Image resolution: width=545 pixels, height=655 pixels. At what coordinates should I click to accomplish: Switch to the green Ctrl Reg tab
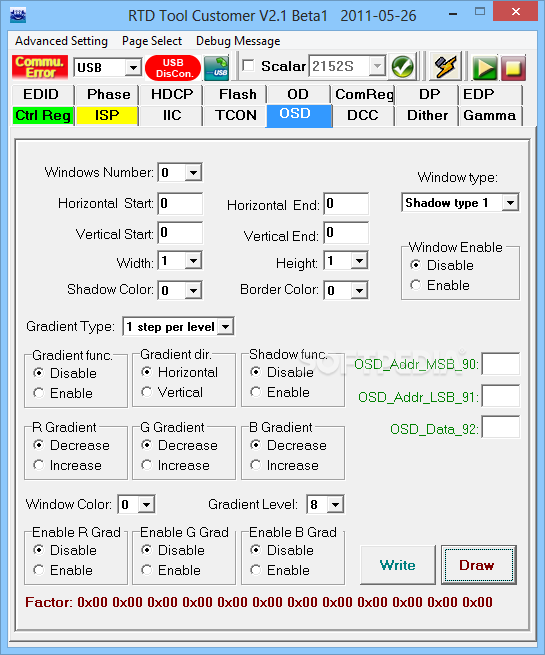[x=43, y=115]
